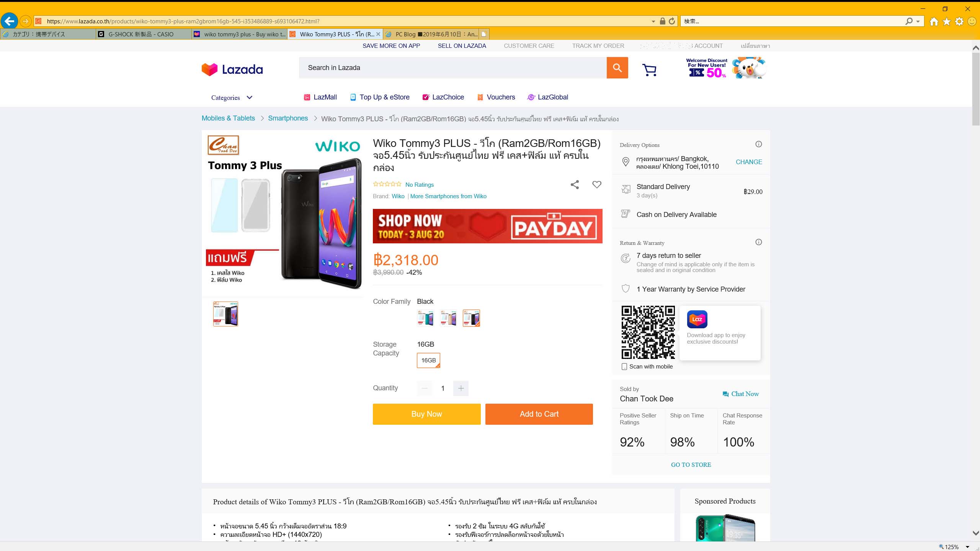980x551 pixels.
Task: Click the Add to Cart button
Action: coord(539,414)
